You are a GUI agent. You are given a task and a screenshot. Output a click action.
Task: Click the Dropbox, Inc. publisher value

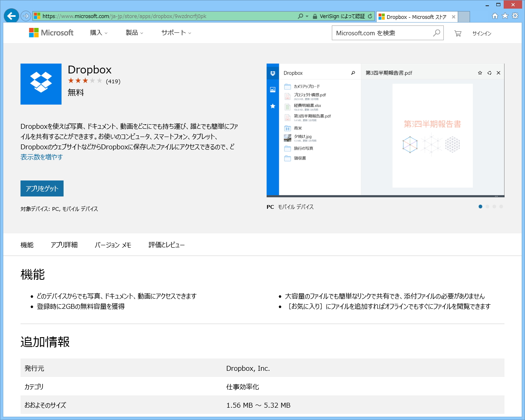[x=248, y=368]
